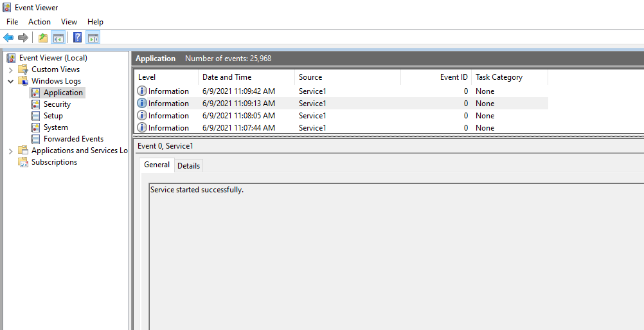Screen dimensions: 644x330
Task: Expand the Custom Views node
Action: (11, 70)
